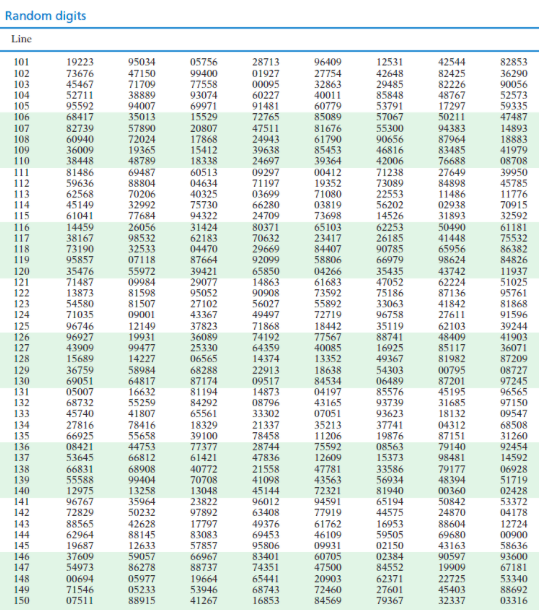Viewport: 539px width, 610px height.
Task: Click value 00360 in line 140
Action: 452,491
